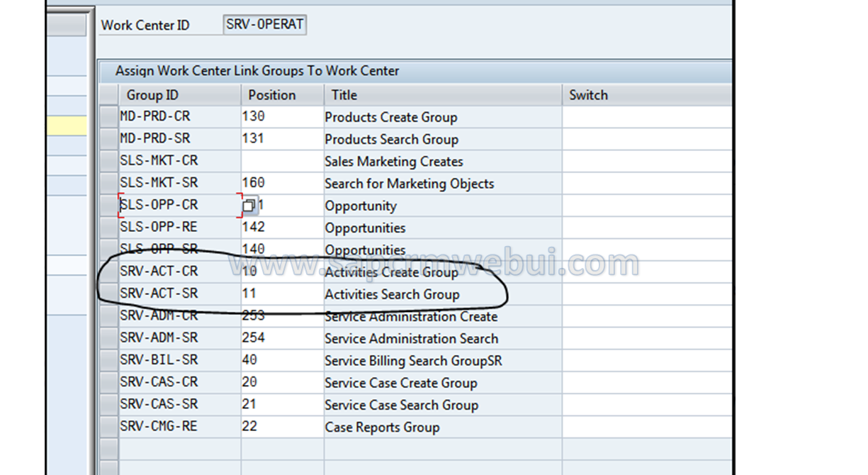Click position value 160 for SLS-MKT-SR
The height and width of the screenshot is (475, 868).
pyautogui.click(x=283, y=183)
